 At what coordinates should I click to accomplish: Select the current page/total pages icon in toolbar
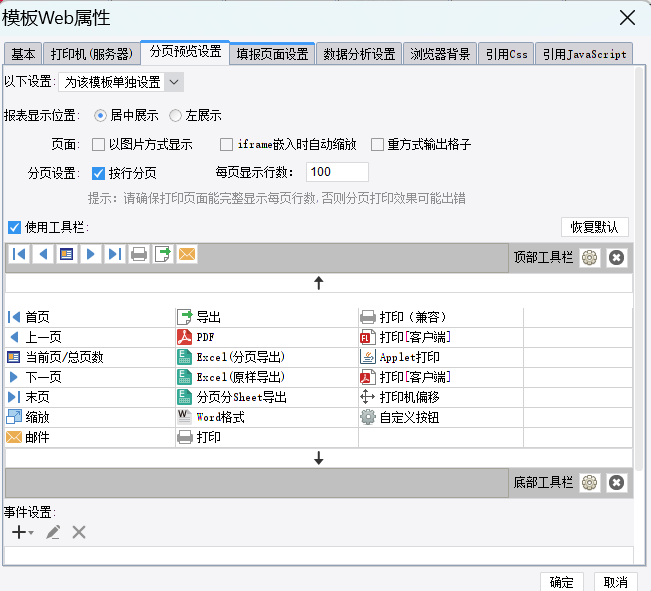pos(67,254)
